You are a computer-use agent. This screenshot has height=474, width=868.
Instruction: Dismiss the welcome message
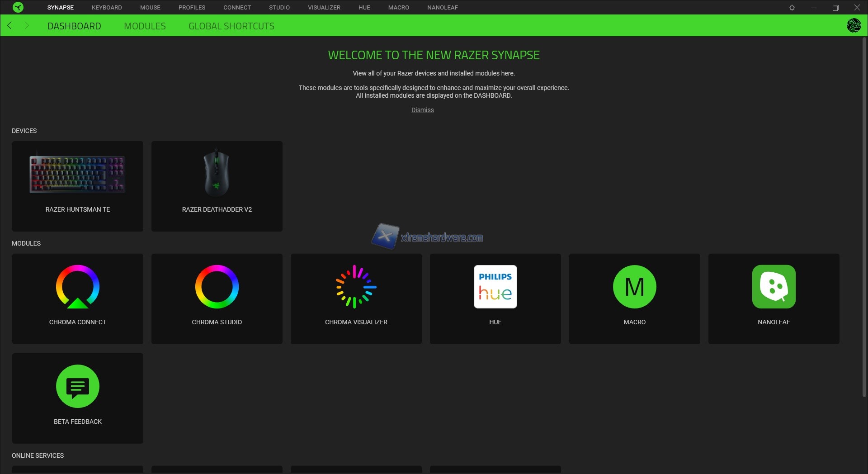(422, 110)
